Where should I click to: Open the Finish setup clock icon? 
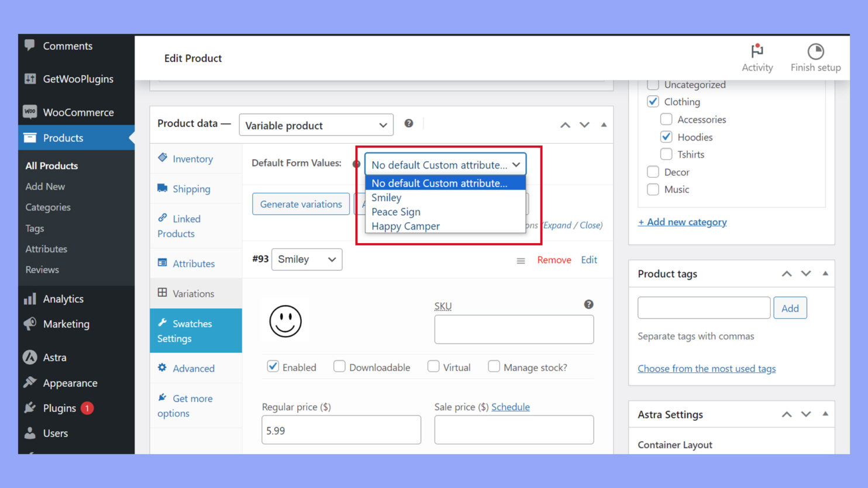(x=815, y=50)
